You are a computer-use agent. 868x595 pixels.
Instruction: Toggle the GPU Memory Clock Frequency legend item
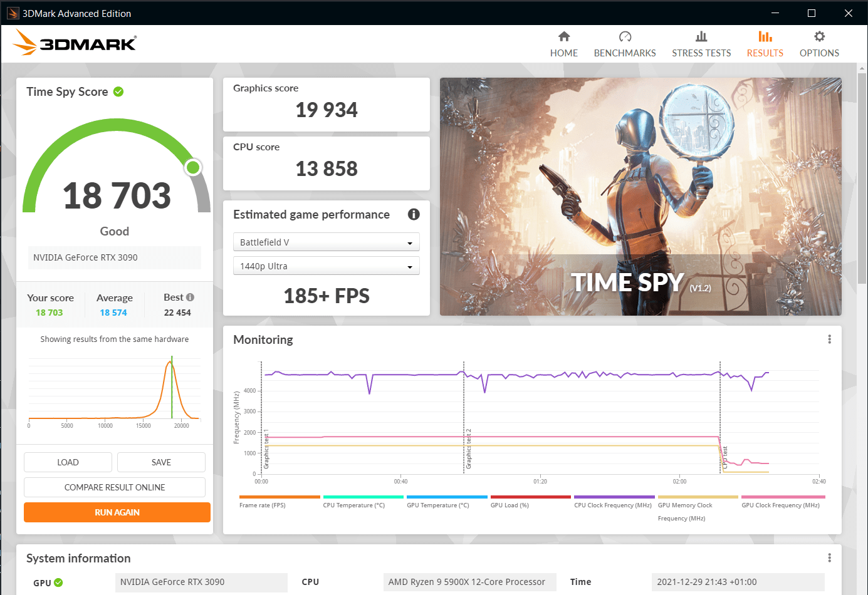point(698,509)
